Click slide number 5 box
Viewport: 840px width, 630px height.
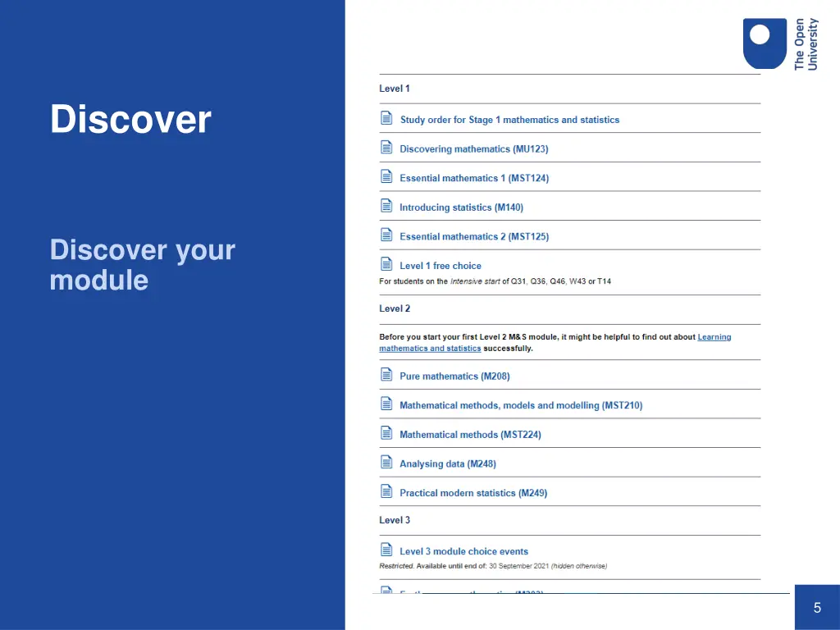click(x=817, y=608)
